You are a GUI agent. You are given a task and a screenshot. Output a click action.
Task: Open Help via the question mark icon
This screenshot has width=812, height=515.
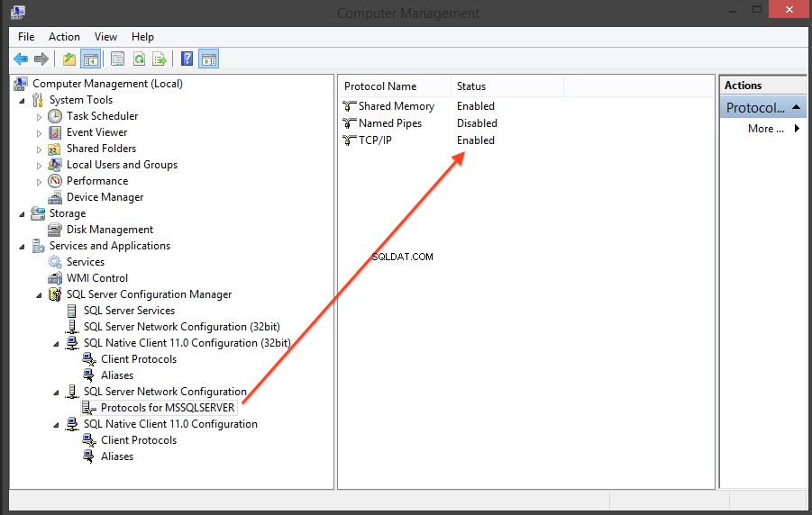click(x=187, y=59)
